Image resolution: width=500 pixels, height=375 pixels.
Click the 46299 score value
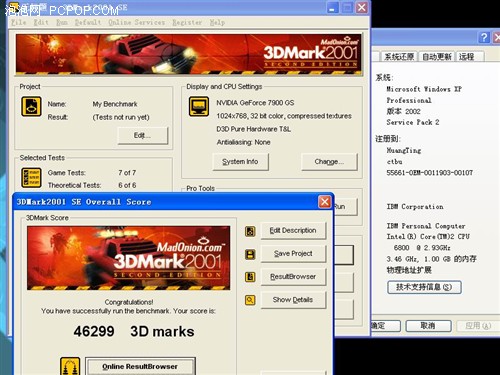(x=94, y=331)
